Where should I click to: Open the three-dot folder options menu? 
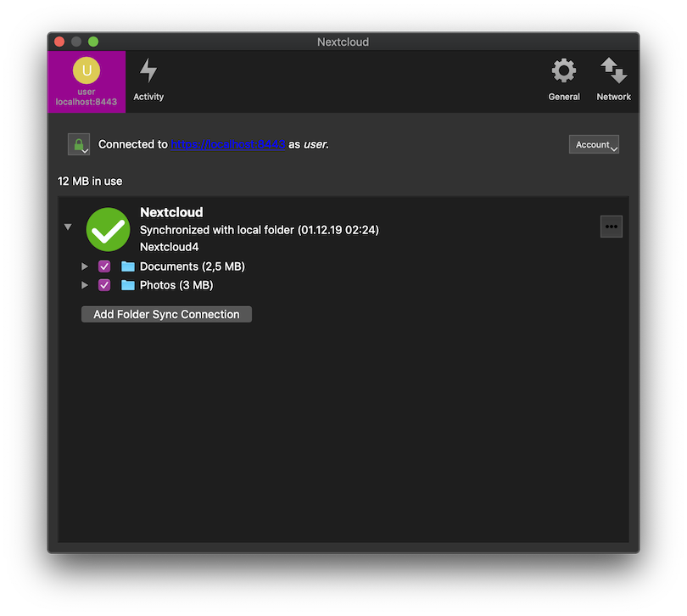(x=612, y=227)
